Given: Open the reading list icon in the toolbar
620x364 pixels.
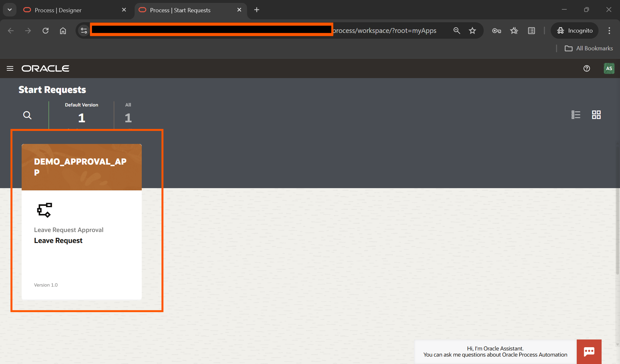Looking at the screenshot, I should (x=531, y=31).
